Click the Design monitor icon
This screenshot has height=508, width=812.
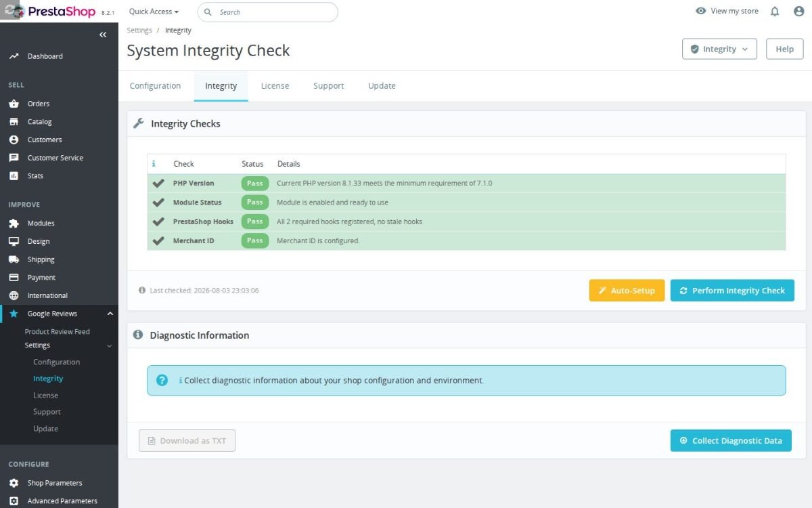pos(14,241)
